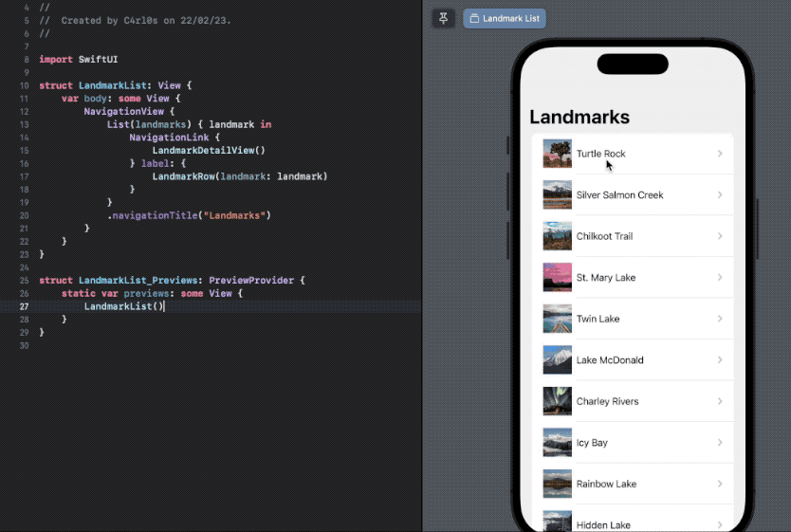Viewport: 791px width, 532px height.
Task: Click the Rainbow Lake thumbnail image
Action: [x=558, y=485]
